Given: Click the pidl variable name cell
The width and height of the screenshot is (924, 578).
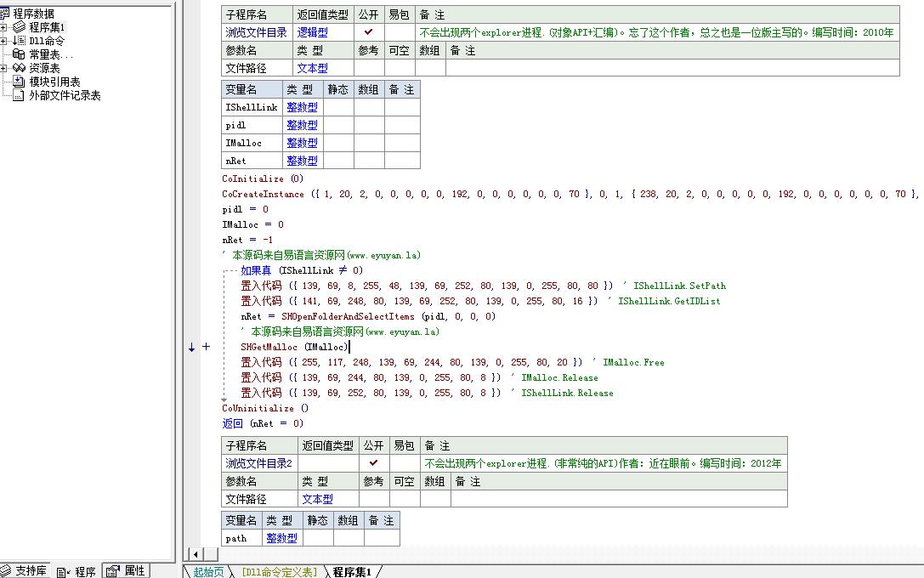Looking at the screenshot, I should 252,124.
